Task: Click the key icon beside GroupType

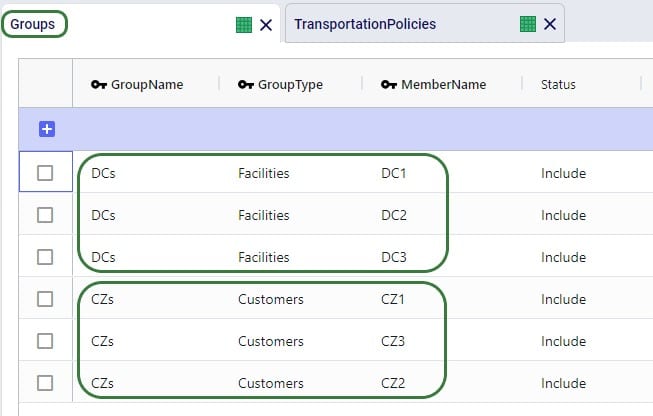Action: (x=245, y=85)
